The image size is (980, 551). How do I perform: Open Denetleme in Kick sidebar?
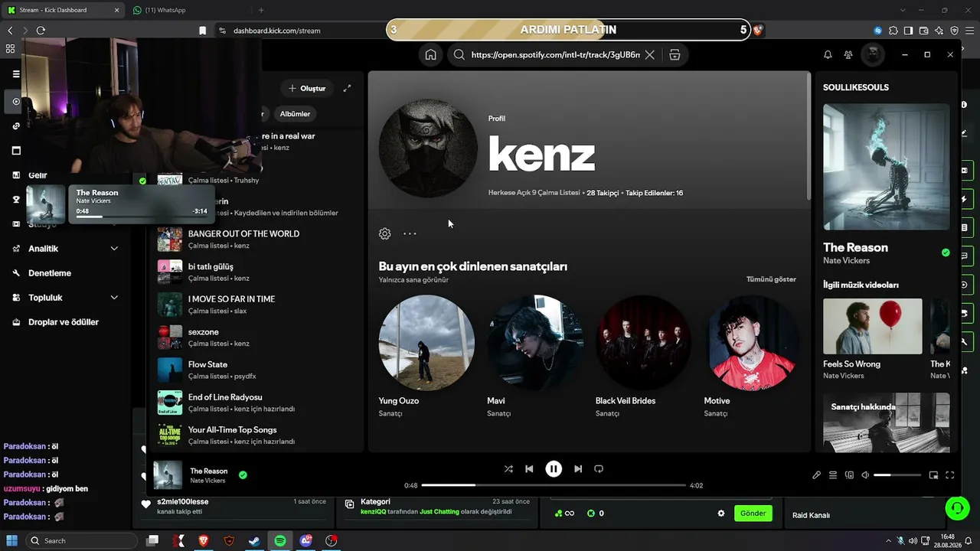(x=50, y=273)
